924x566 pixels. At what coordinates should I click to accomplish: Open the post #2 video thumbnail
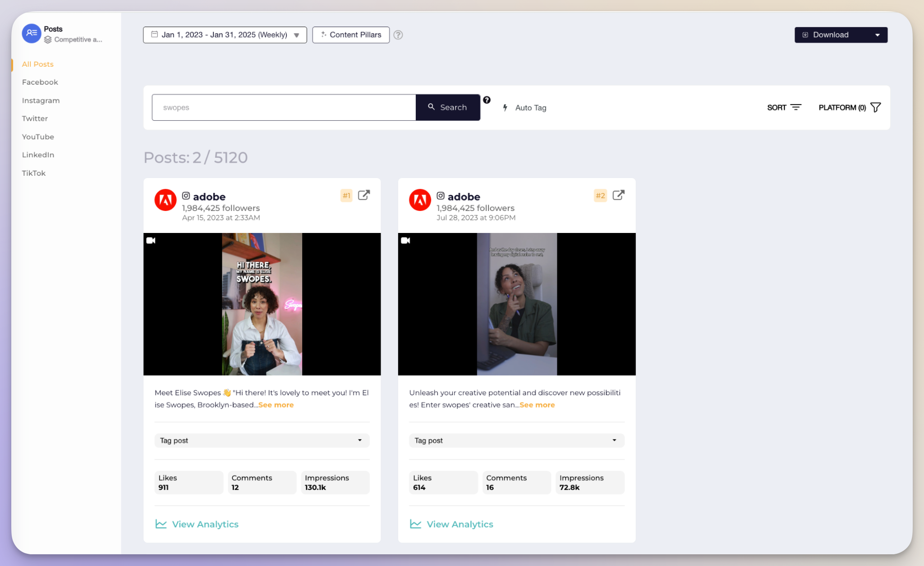point(517,304)
